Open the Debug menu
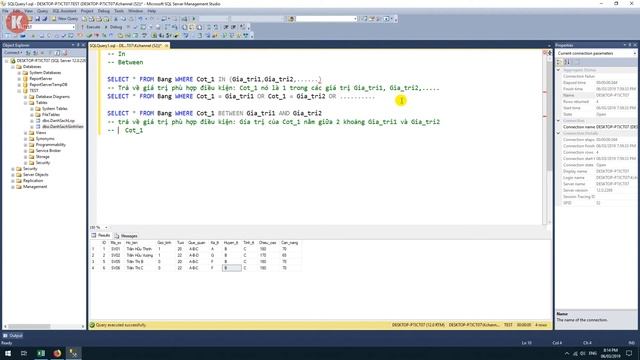Screen dimensions: 640x360 point(104,11)
